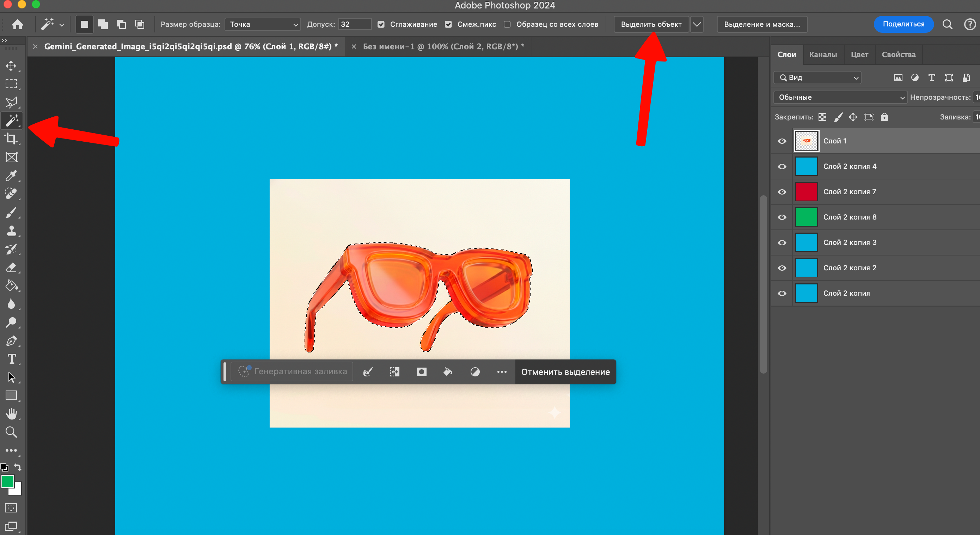This screenshot has height=535, width=980.
Task: Select the Zoom tool
Action: click(11, 432)
